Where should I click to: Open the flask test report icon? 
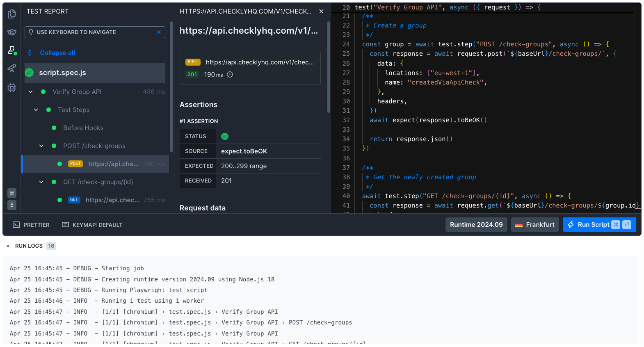click(12, 50)
